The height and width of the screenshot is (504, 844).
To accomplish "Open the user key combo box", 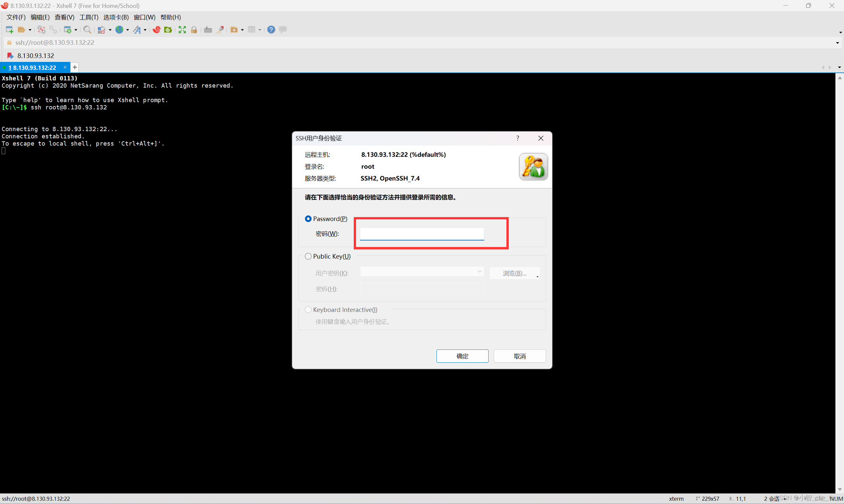I will pos(422,272).
